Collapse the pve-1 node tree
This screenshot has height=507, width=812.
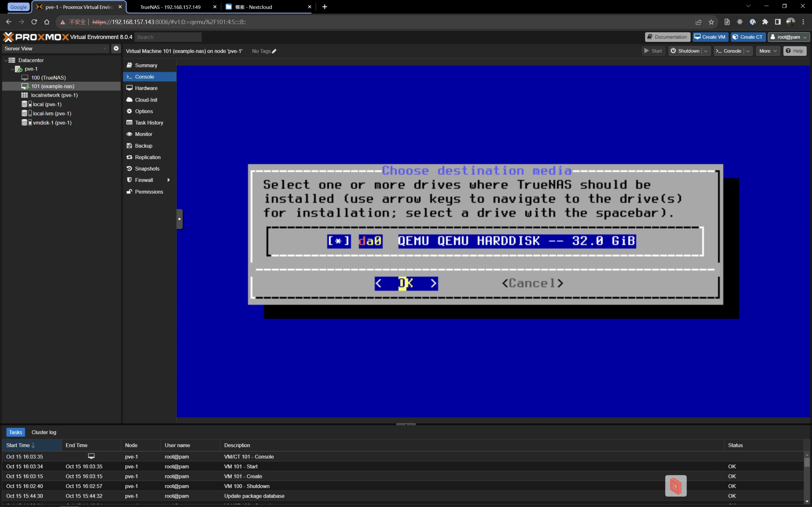12,69
